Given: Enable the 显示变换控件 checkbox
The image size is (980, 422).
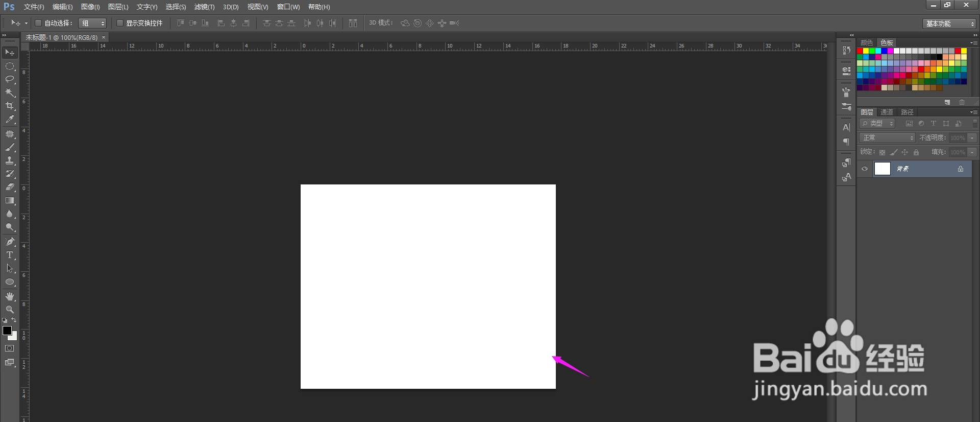Looking at the screenshot, I should (120, 23).
